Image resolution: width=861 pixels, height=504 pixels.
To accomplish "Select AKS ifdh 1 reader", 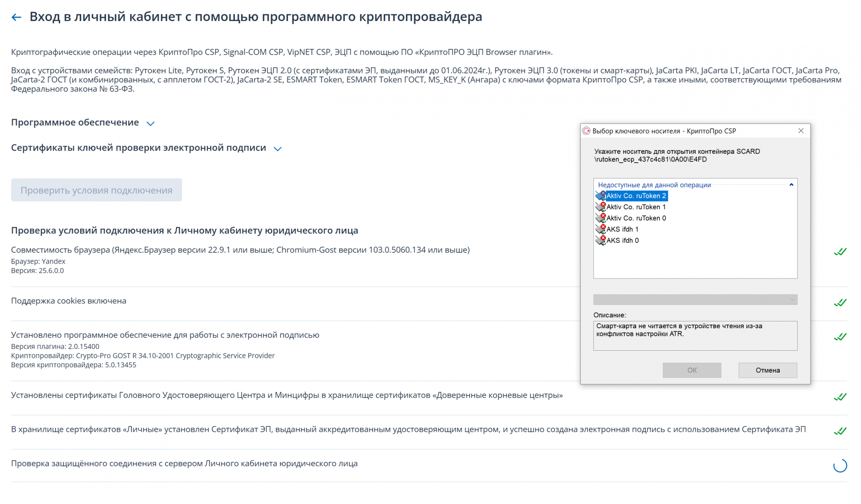I will 622,229.
